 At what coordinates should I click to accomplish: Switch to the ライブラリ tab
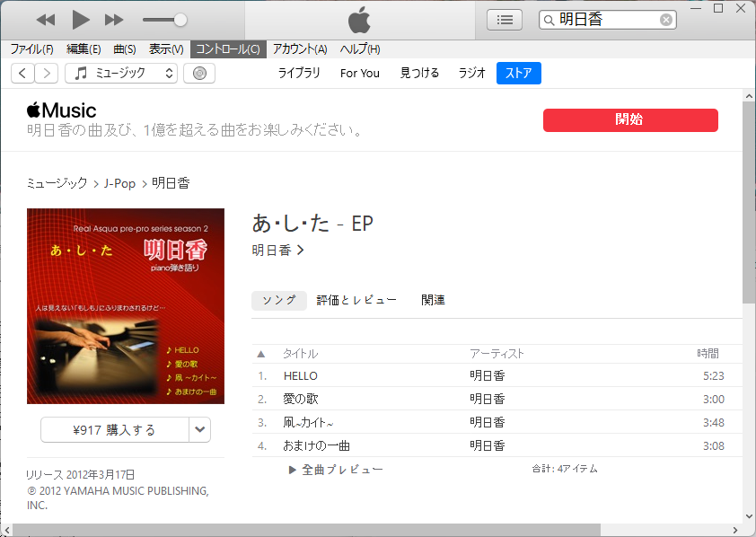point(299,73)
